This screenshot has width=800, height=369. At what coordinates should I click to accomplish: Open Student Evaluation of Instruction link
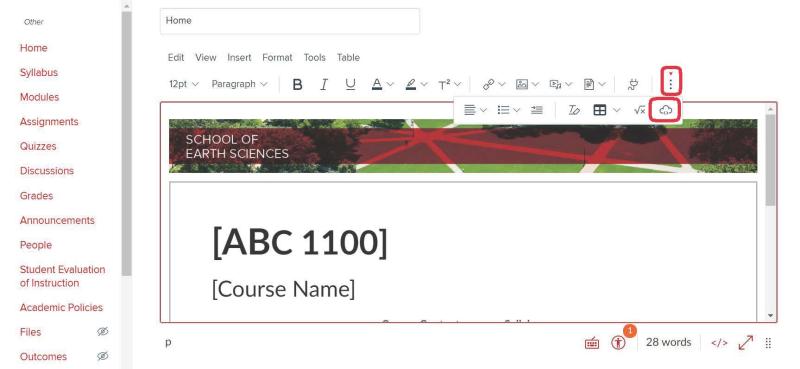coord(62,276)
